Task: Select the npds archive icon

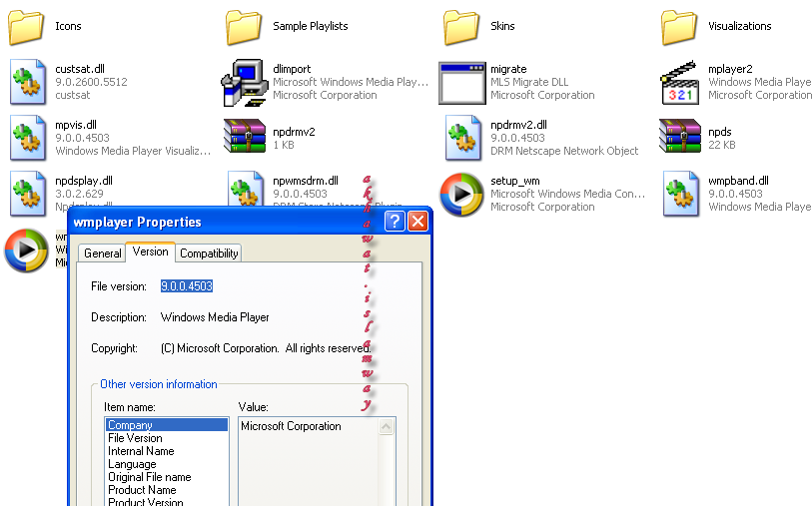Action: [680, 136]
